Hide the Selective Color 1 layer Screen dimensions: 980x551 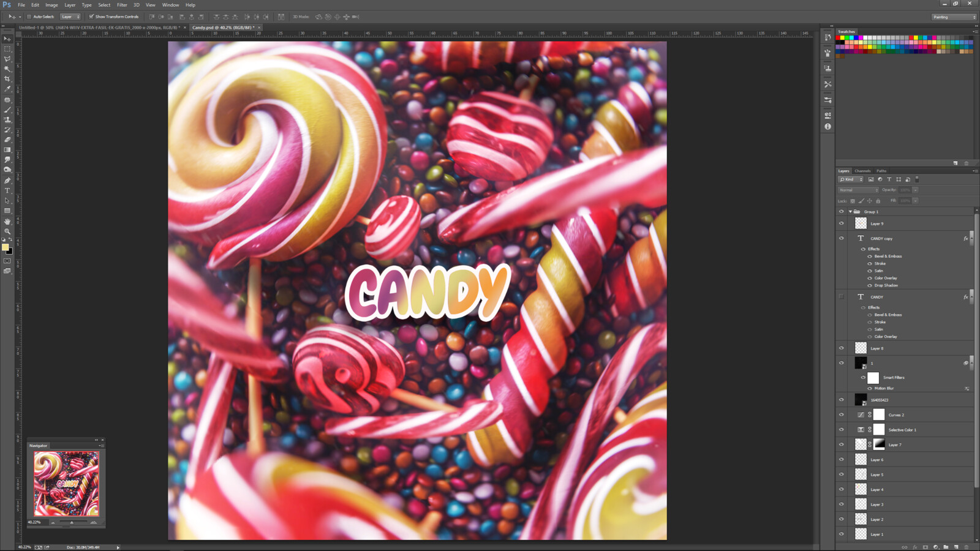(841, 430)
